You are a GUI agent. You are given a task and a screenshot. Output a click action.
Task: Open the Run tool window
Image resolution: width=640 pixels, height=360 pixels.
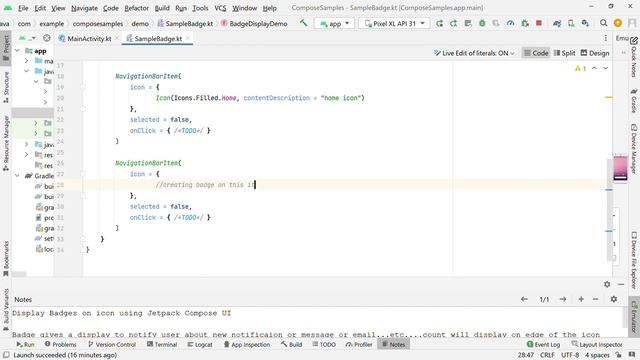pos(25,344)
